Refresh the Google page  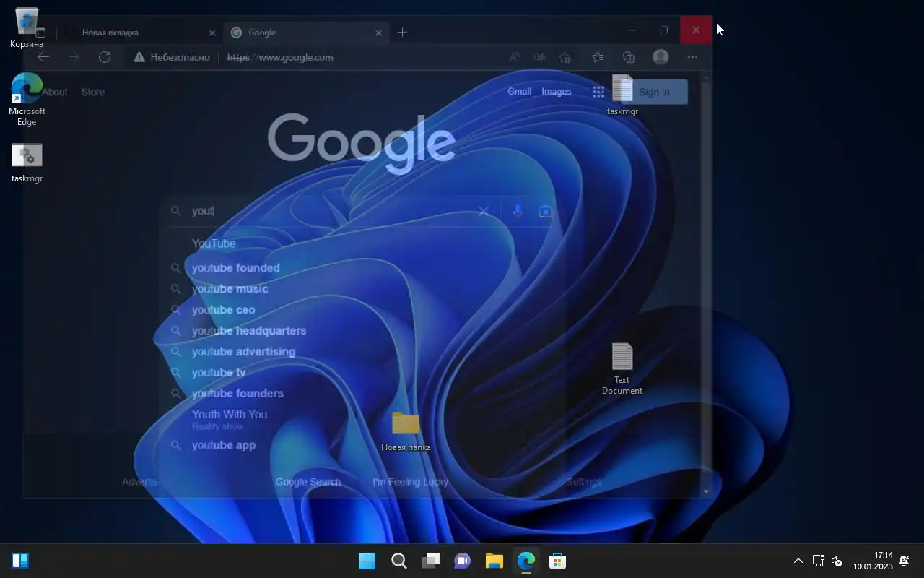pyautogui.click(x=105, y=57)
